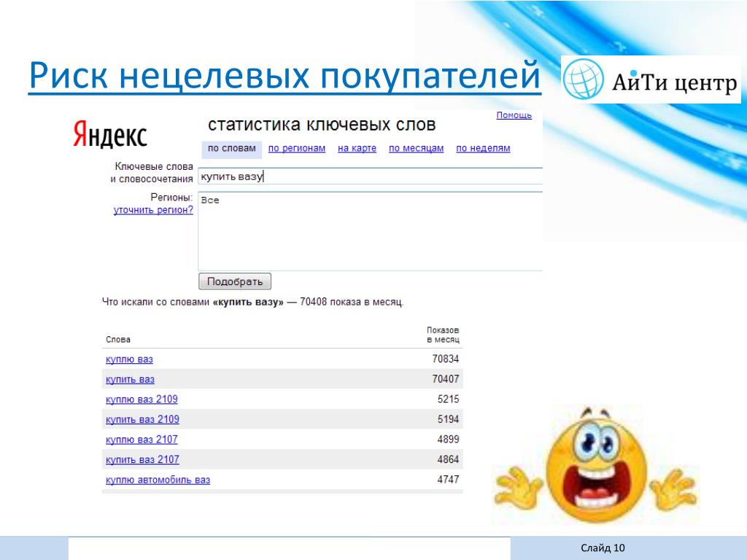
Task: Click the 'Ключевые слова и словосочетания' label
Action: (x=152, y=173)
